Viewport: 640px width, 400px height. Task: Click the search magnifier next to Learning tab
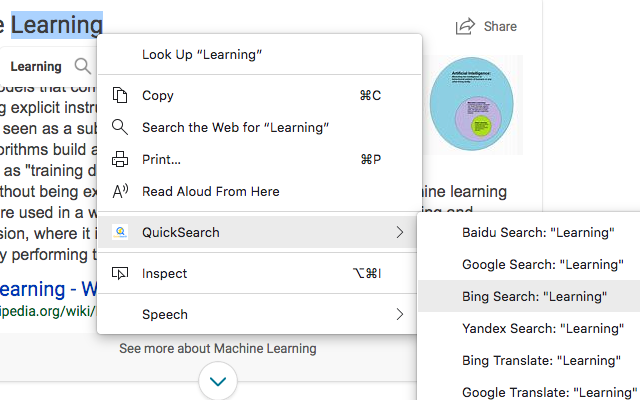tap(82, 67)
